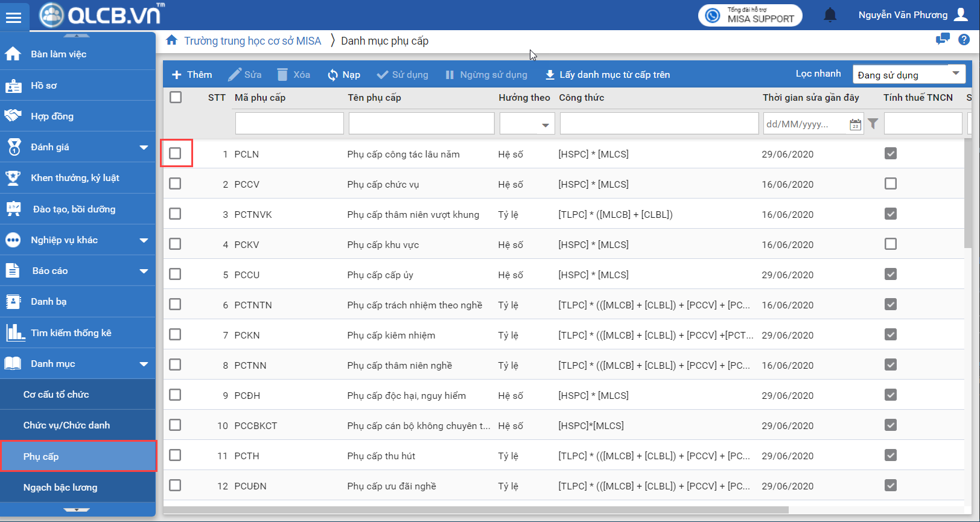This screenshot has height=522, width=980.
Task: Click the notification bell icon
Action: pyautogui.click(x=830, y=15)
